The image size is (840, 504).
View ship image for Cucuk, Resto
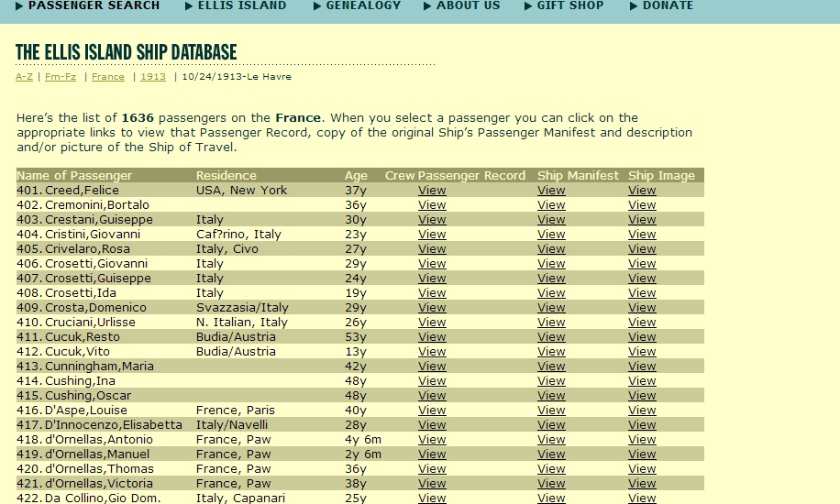(642, 336)
